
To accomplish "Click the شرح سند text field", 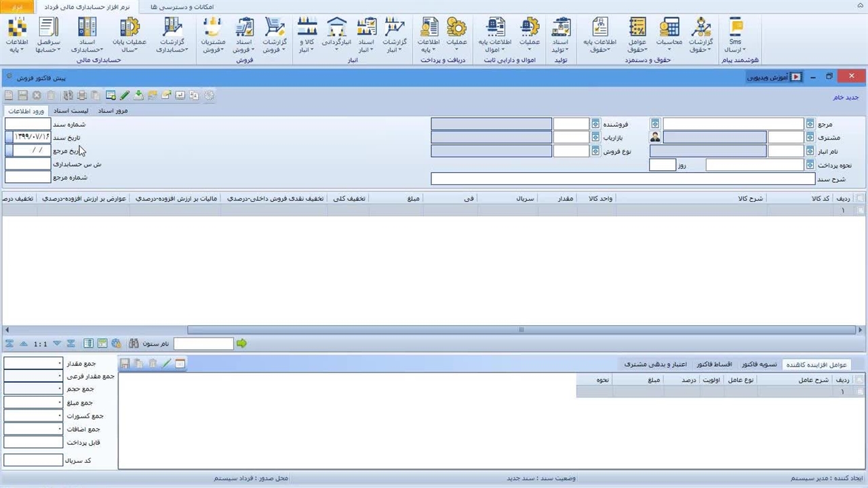I will [x=623, y=179].
